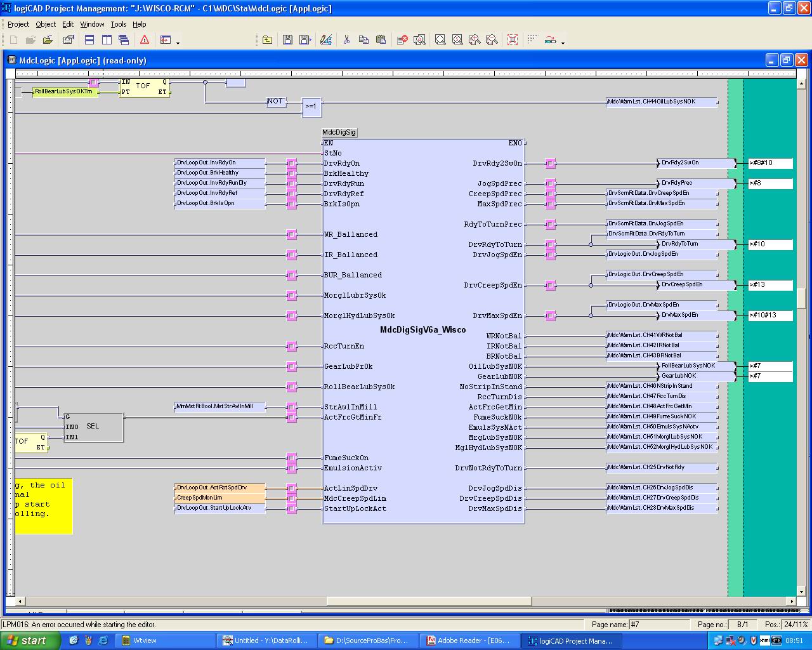Click the Paste clipboard icon
Image resolution: width=812 pixels, height=650 pixels.
(x=381, y=40)
